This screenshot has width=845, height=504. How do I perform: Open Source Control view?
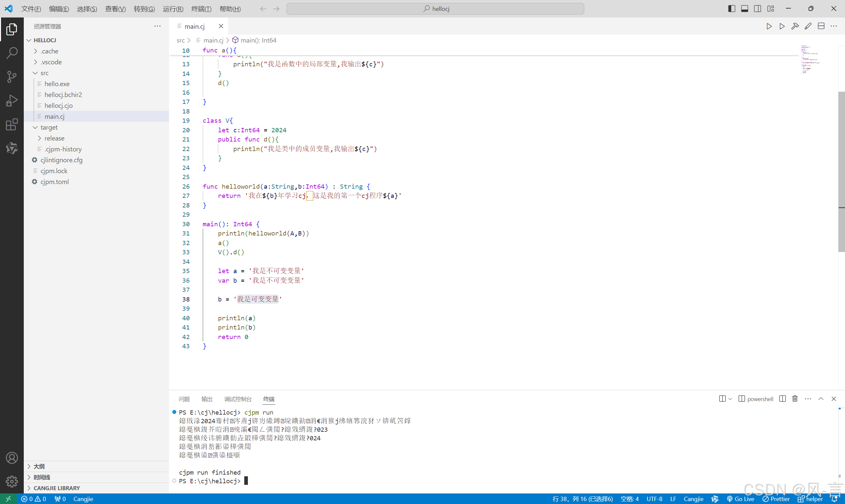point(12,77)
